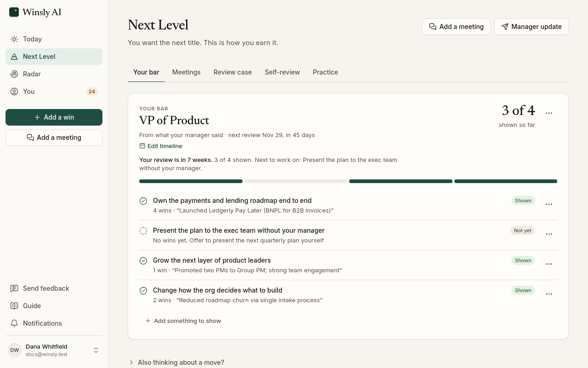Click the 3 of 4 shown counter
The height and width of the screenshot is (368, 588).
click(518, 116)
